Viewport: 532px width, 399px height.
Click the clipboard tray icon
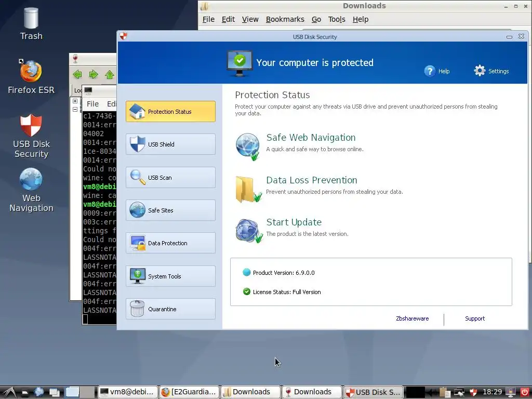click(x=445, y=392)
